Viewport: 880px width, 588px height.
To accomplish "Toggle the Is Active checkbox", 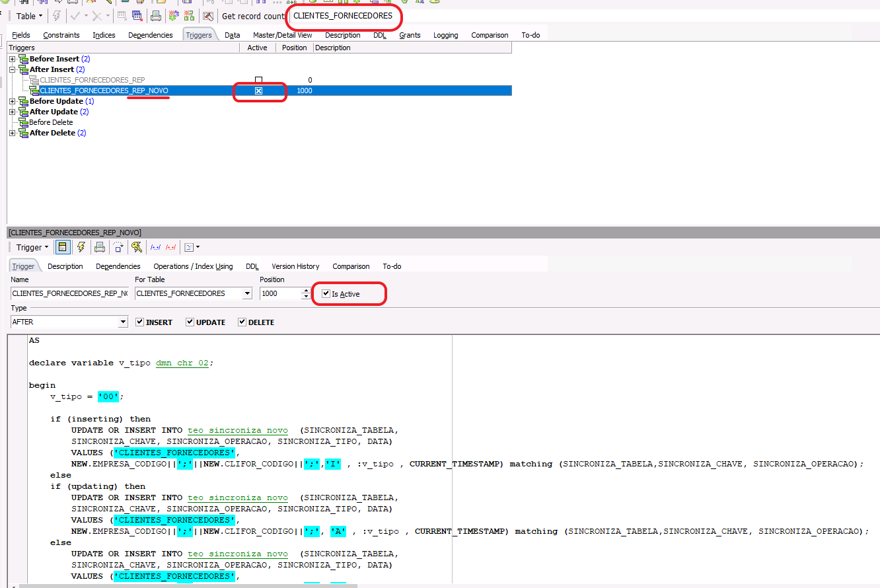I will tap(326, 293).
